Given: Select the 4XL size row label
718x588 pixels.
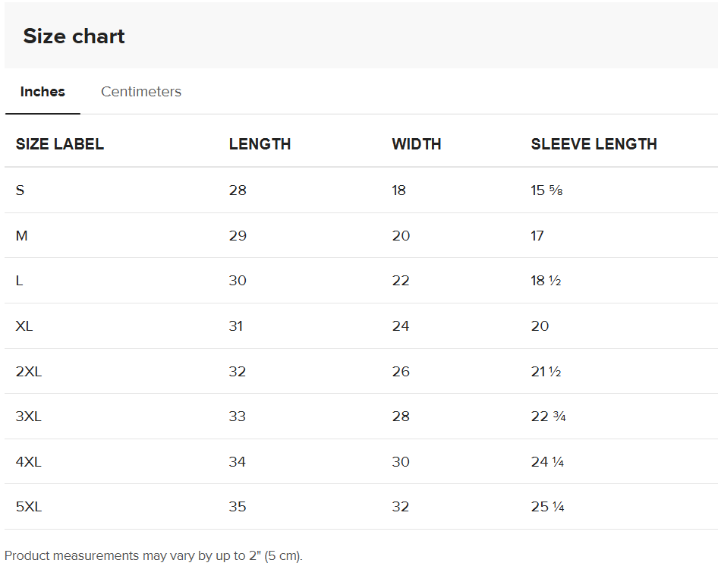Looking at the screenshot, I should point(28,462).
